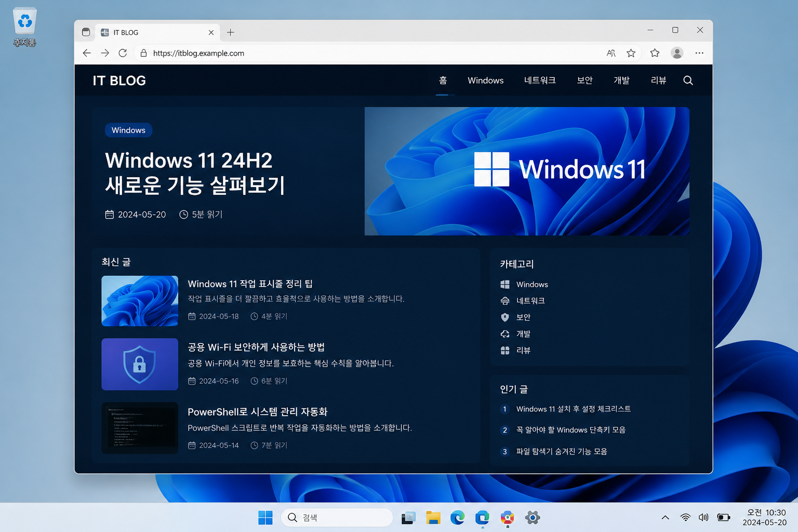This screenshot has width=798, height=532.
Task: Click the PowerShell terminal thumbnail
Action: [x=140, y=428]
